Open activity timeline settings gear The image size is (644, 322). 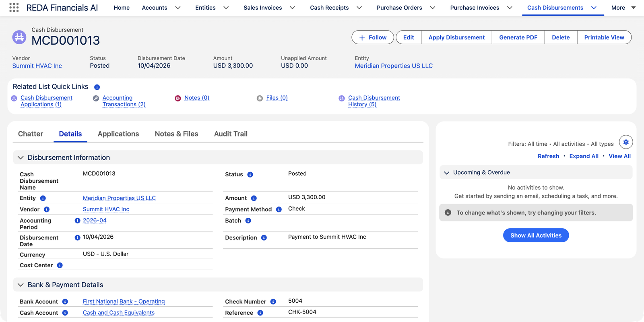[626, 142]
